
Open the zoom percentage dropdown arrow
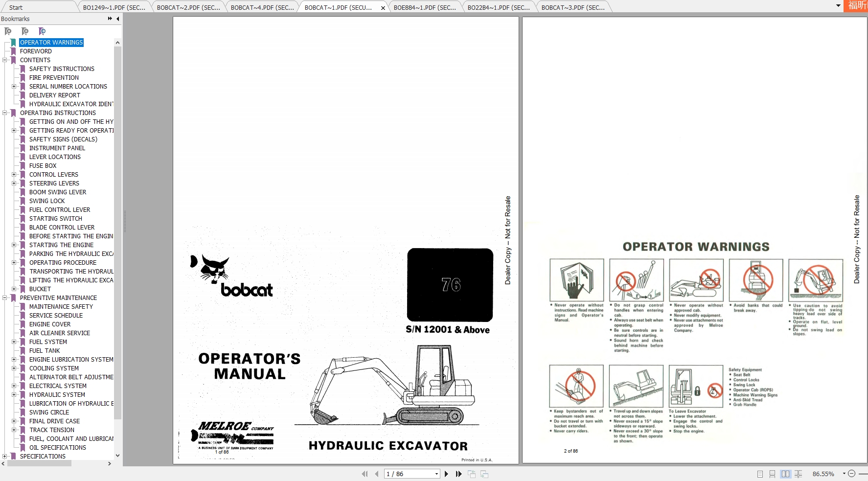[x=844, y=474]
